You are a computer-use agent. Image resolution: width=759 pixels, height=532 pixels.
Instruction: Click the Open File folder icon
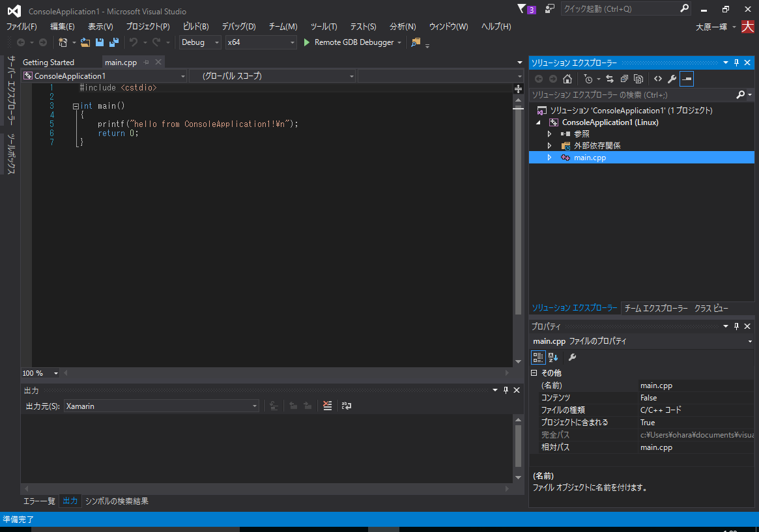85,42
